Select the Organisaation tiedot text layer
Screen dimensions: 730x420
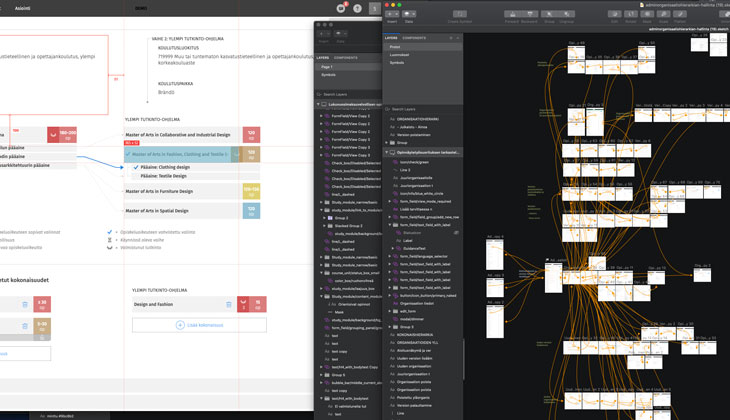417,304
